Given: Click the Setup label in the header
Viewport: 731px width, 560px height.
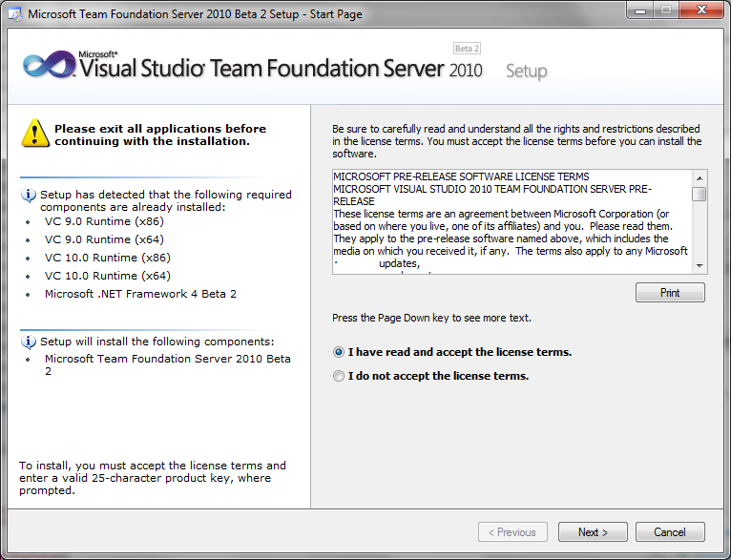Looking at the screenshot, I should [527, 72].
